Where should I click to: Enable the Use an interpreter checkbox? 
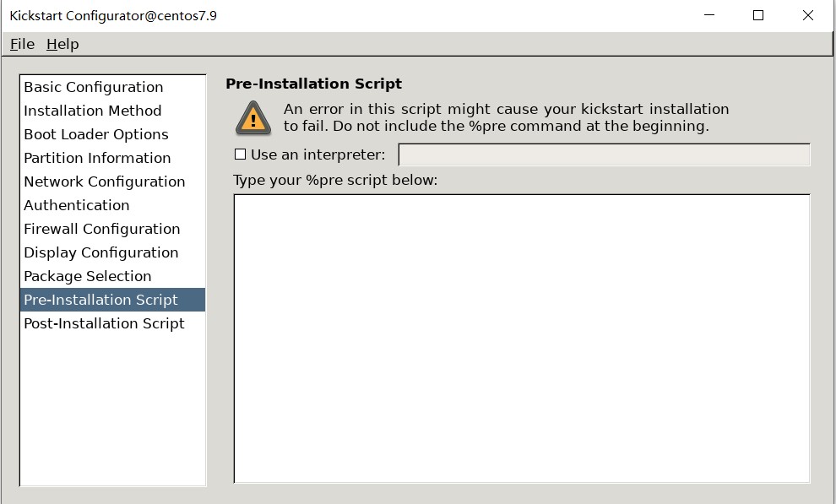point(241,154)
